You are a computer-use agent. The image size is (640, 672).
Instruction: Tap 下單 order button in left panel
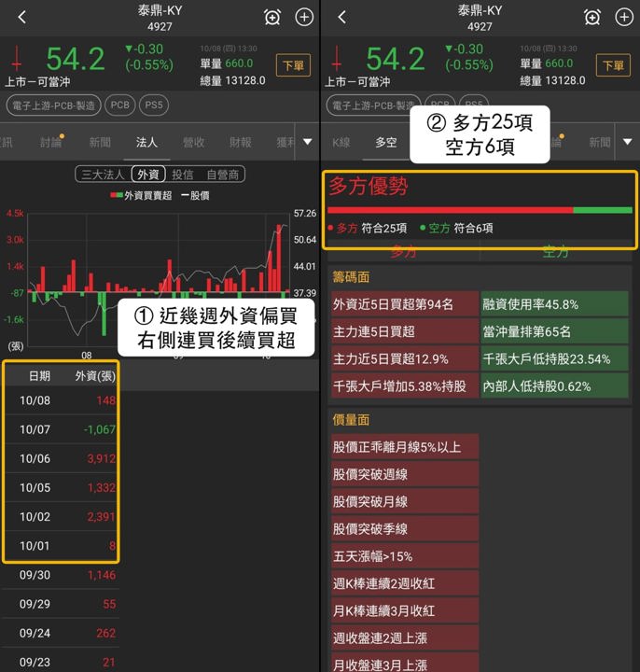pyautogui.click(x=294, y=65)
